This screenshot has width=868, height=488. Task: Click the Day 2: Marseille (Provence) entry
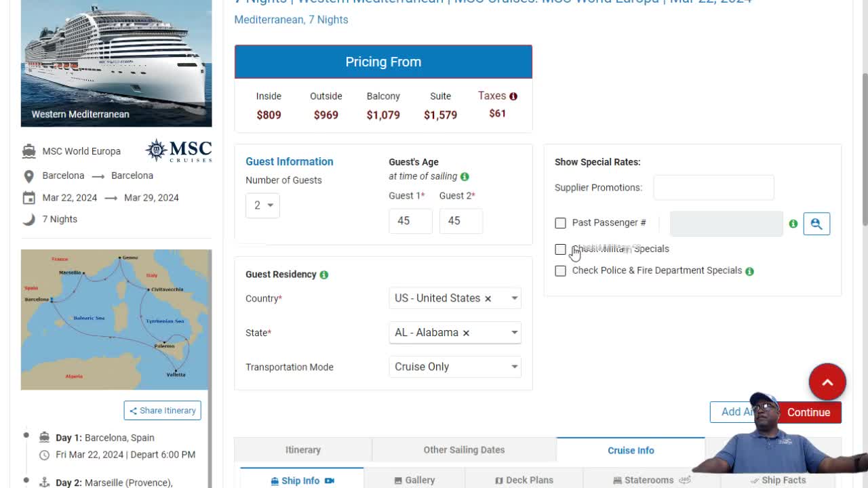(114, 483)
